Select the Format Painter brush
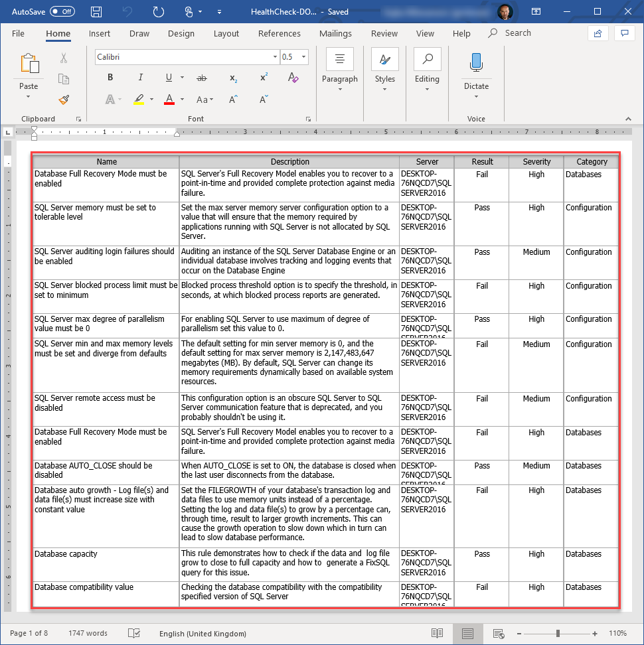 point(63,100)
